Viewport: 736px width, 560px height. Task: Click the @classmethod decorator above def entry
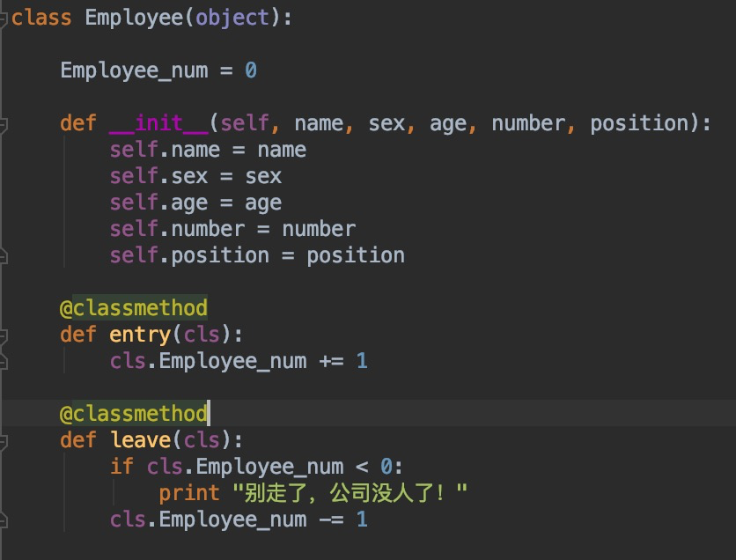tap(134, 308)
